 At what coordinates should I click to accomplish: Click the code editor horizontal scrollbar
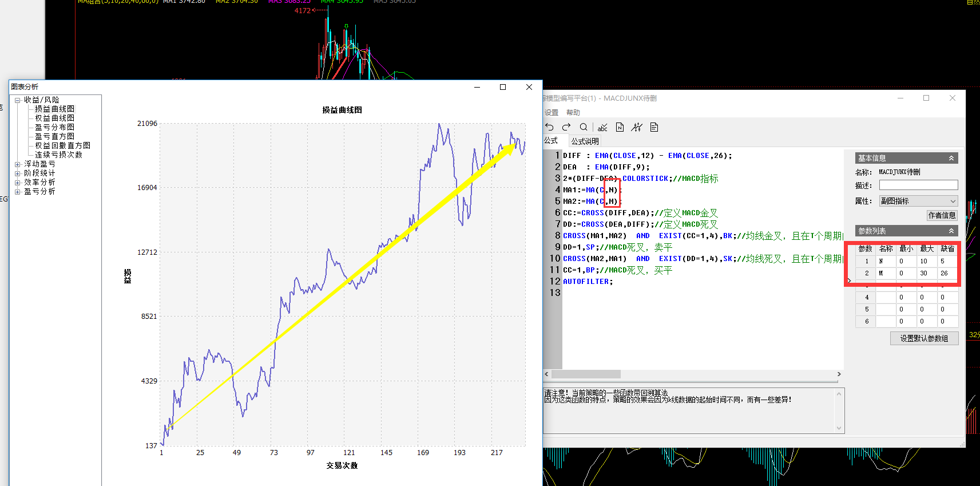(585, 374)
